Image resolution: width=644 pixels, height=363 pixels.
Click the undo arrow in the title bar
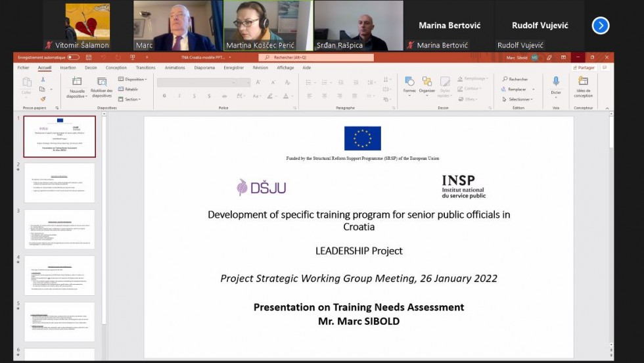tap(104, 58)
